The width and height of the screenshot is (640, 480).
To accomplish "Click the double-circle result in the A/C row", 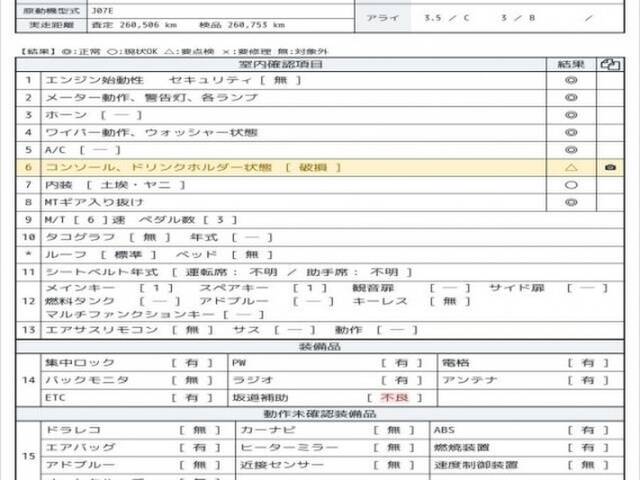I will [x=571, y=150].
